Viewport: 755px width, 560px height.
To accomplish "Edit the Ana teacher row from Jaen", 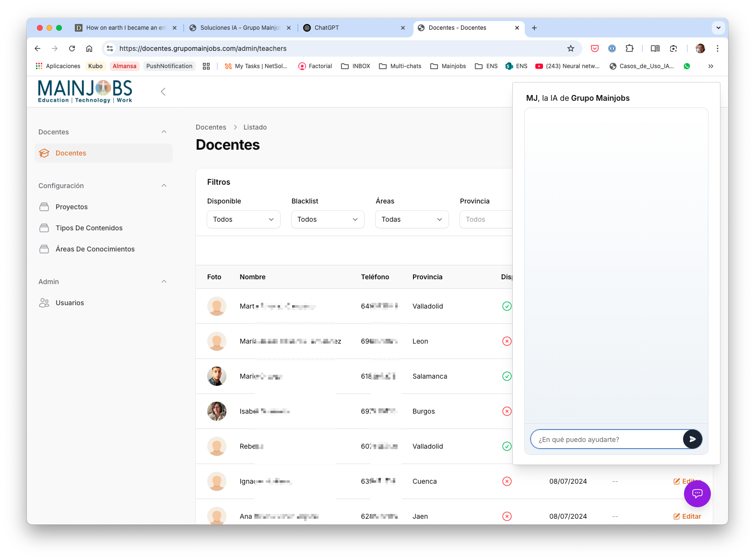I will point(687,516).
